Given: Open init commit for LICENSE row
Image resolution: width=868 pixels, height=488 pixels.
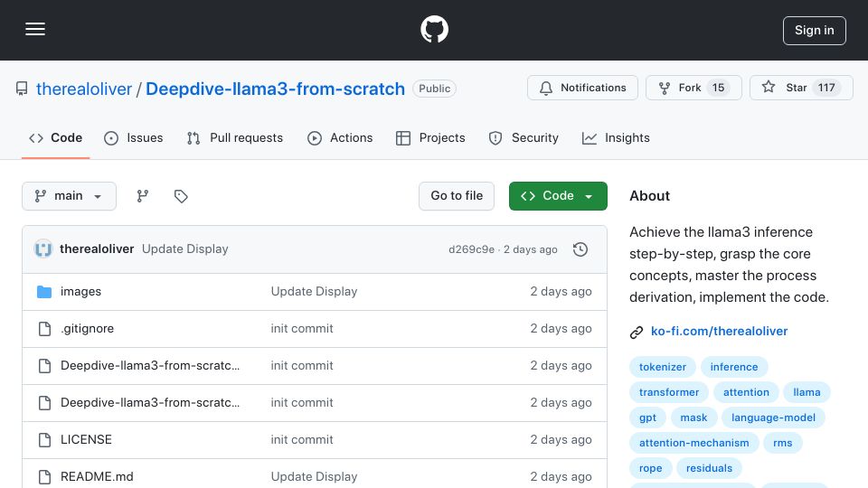Looking at the screenshot, I should click(302, 440).
